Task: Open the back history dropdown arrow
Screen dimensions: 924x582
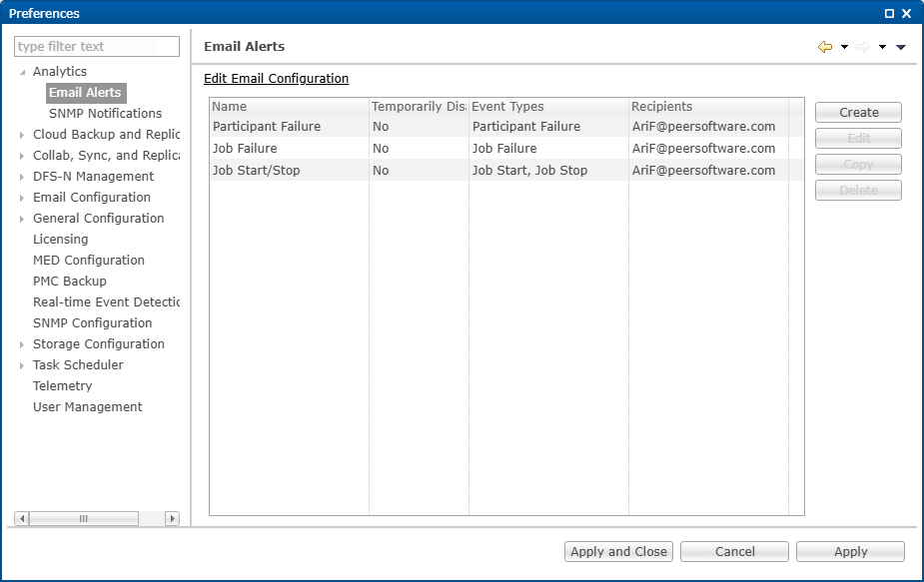Action: tap(844, 47)
